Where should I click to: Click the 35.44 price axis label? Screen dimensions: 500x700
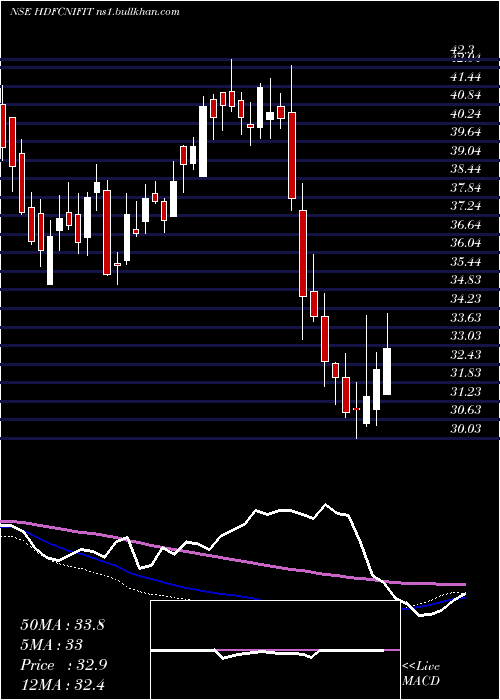pos(466,262)
